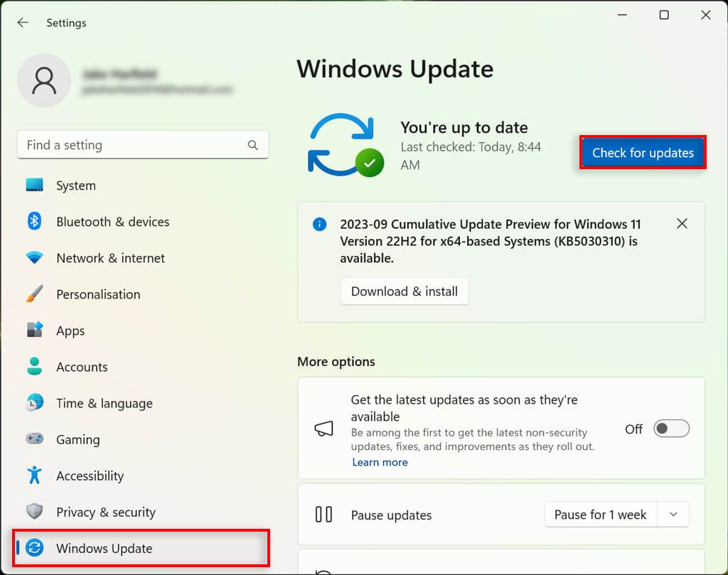Click the Time & language globe icon

34,402
